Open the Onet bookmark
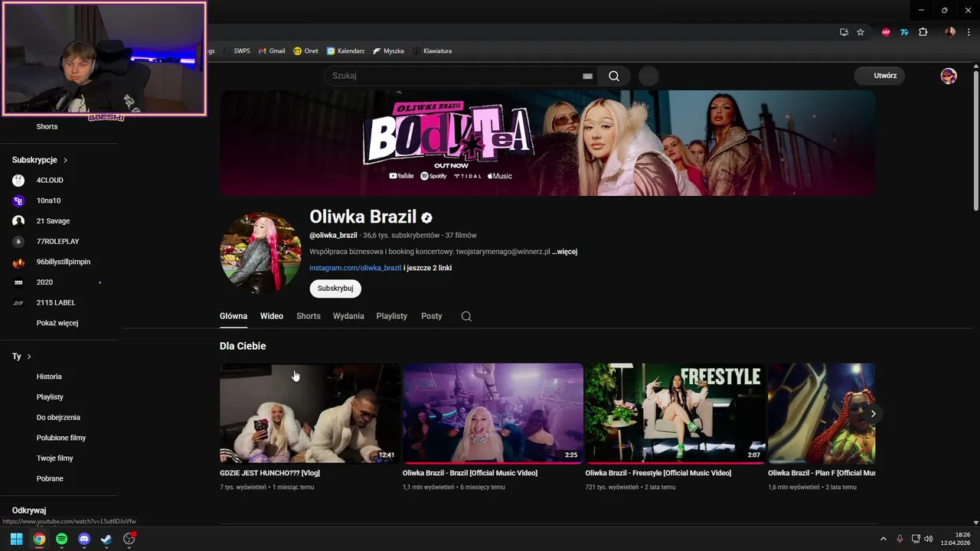This screenshot has width=980, height=551. click(x=305, y=51)
